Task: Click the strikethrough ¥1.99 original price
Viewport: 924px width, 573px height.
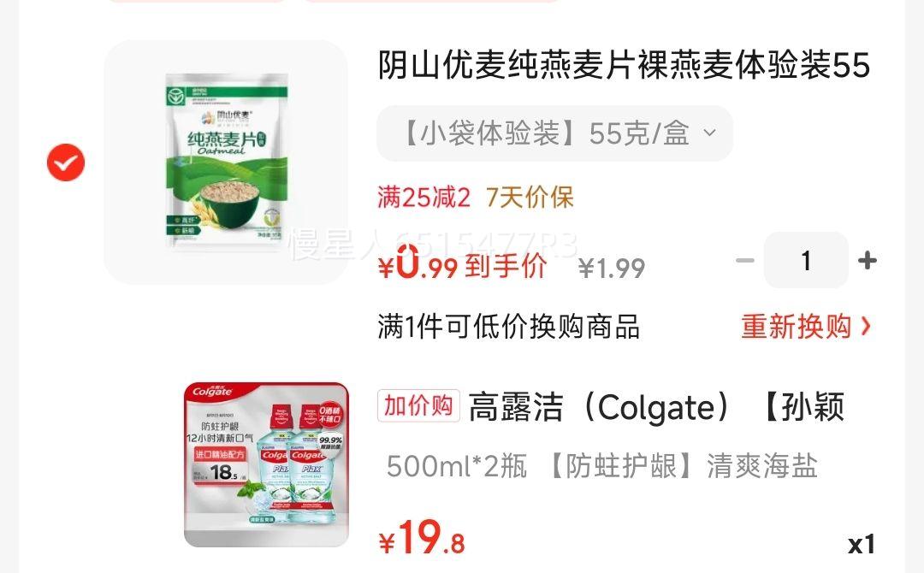Action: [612, 269]
